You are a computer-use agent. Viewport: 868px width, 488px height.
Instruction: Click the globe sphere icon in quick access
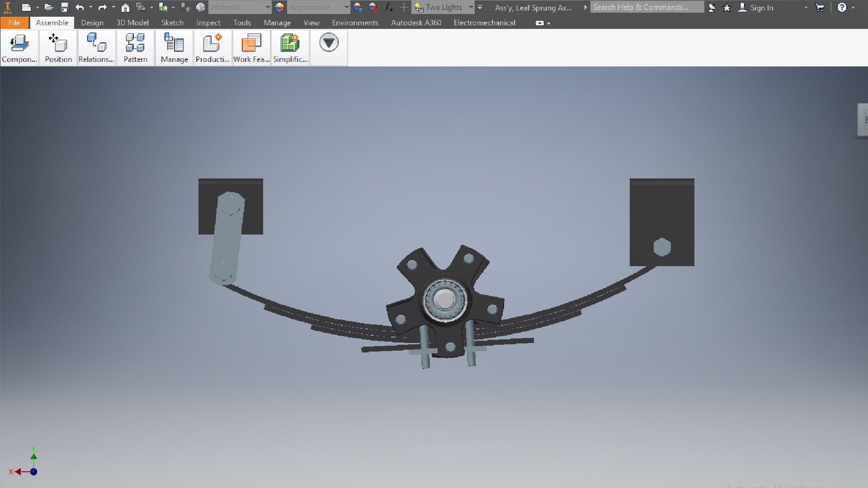(x=201, y=7)
